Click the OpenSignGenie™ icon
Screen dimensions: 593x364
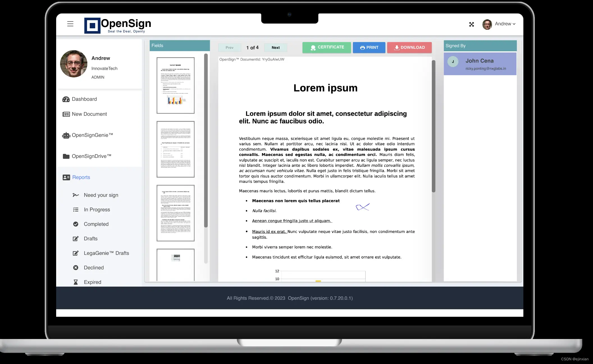point(66,135)
